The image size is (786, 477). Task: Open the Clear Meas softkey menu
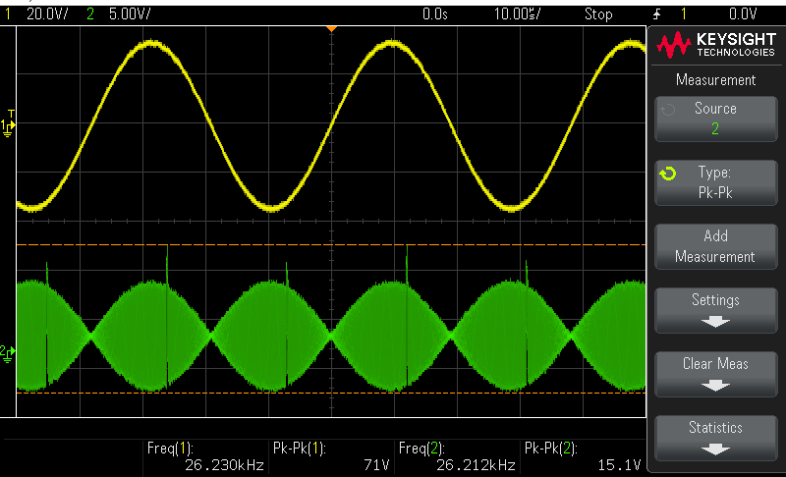pyautogui.click(x=715, y=374)
